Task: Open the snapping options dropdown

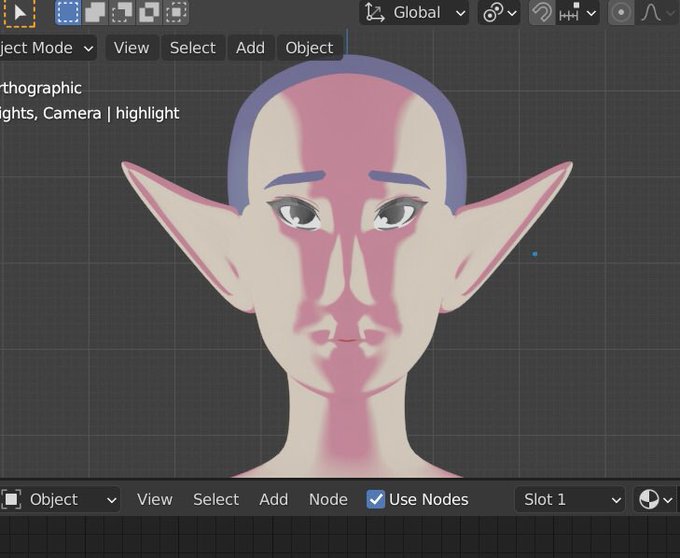Action: [578, 13]
